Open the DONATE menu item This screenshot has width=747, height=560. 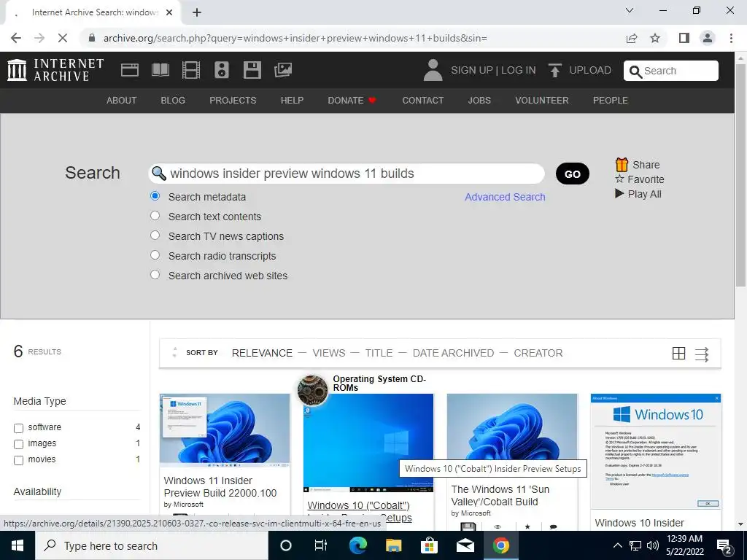(x=352, y=101)
